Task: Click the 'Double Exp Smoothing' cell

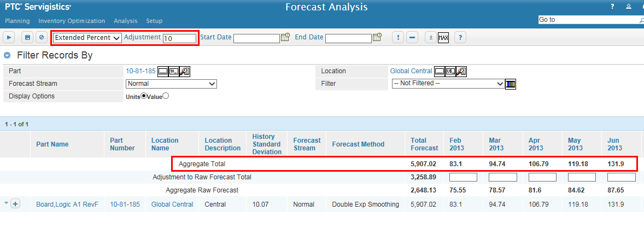Action: coord(366,204)
